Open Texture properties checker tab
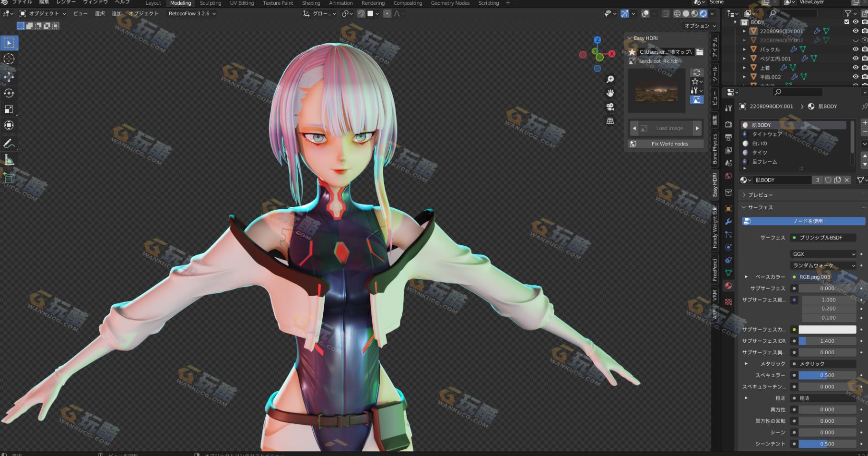 pyautogui.click(x=728, y=302)
